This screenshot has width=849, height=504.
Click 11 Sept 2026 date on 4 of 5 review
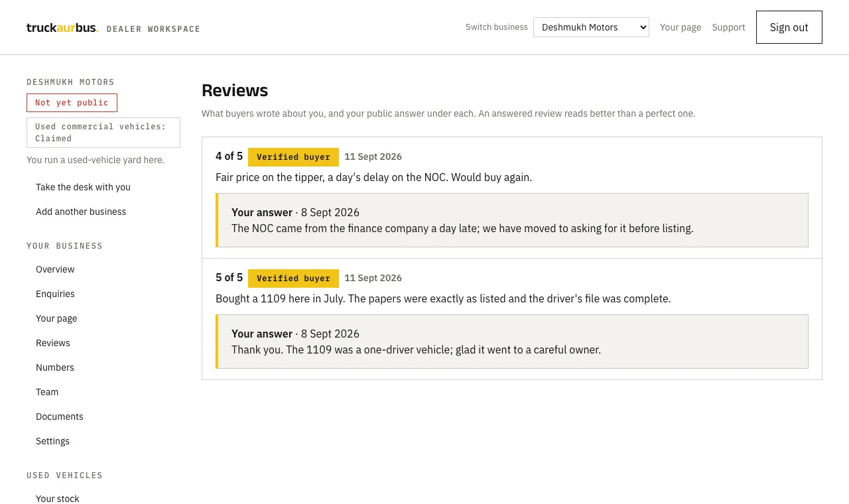click(373, 157)
